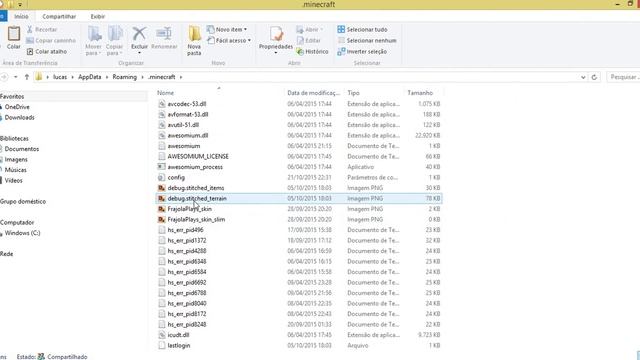Select the debug.stitched_items PNG file icon
This screenshot has height=360, width=640.
[162, 188]
